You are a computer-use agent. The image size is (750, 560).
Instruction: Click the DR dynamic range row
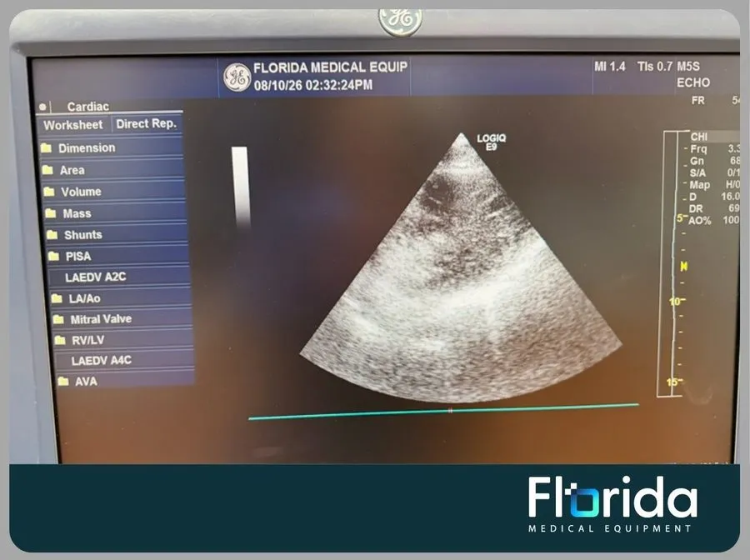pos(715,208)
